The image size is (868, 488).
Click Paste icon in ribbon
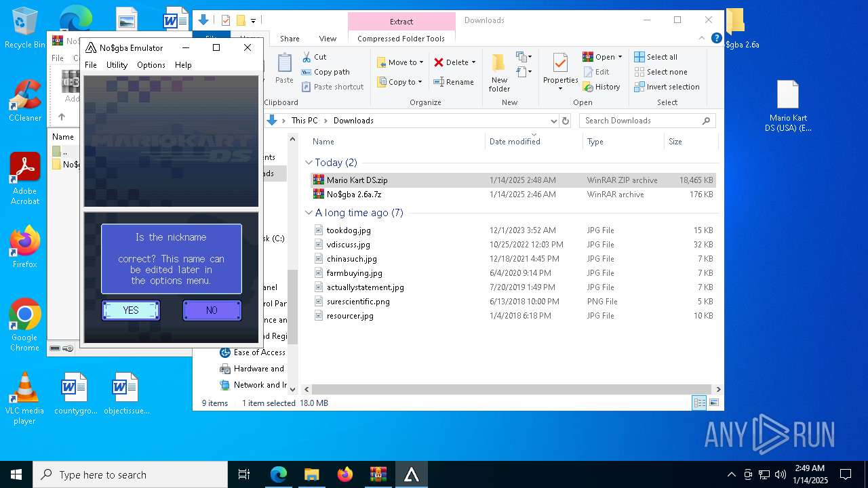tap(284, 69)
